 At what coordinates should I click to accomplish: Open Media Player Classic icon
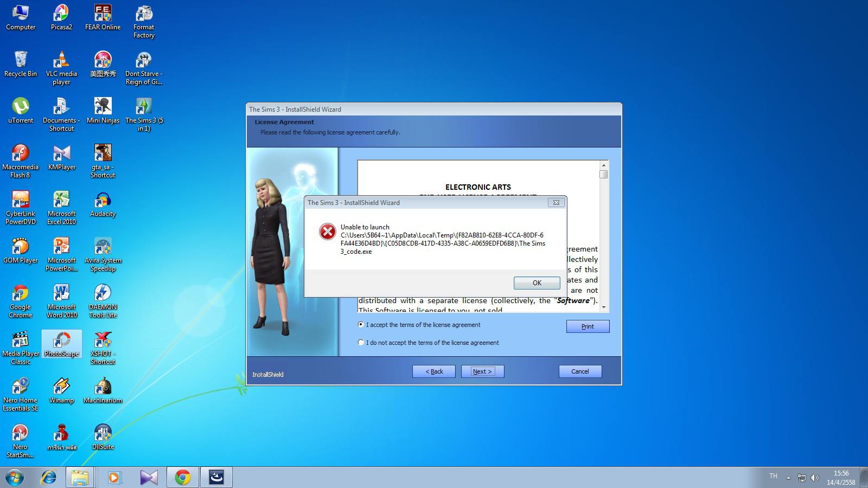pos(21,348)
